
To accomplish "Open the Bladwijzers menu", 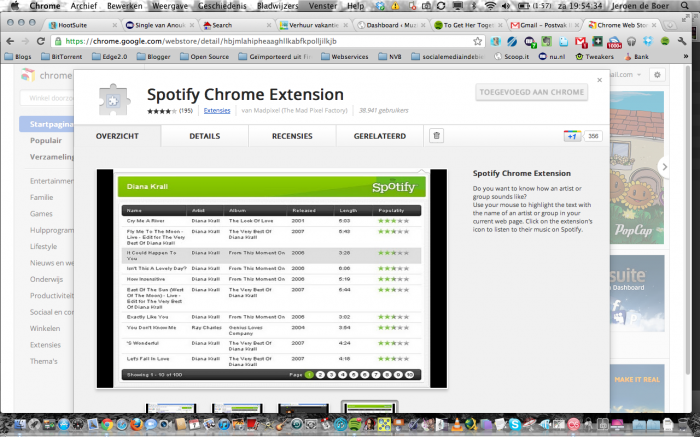I will point(277,6).
